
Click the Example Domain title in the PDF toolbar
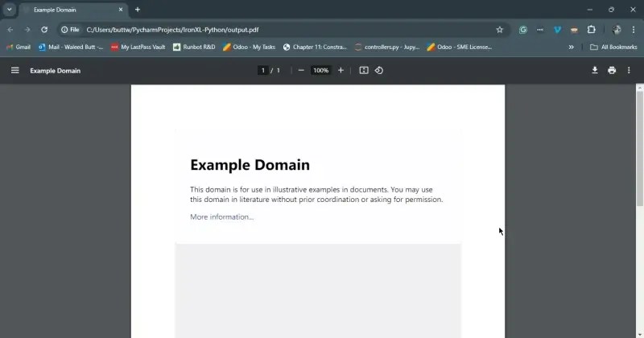[x=55, y=71]
